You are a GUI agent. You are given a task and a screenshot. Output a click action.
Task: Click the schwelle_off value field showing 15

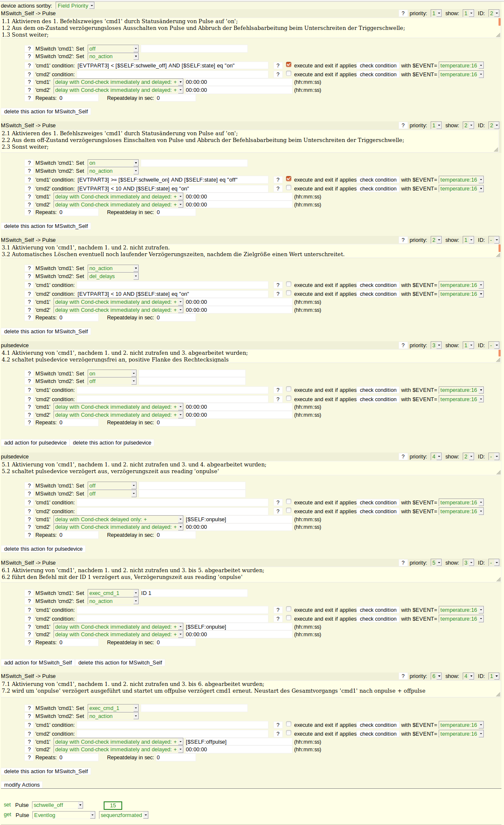pos(113,806)
